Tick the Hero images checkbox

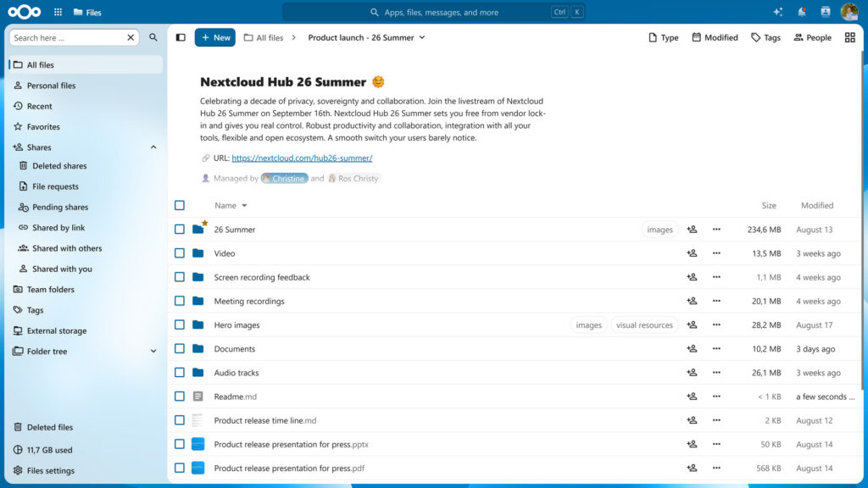coord(180,324)
